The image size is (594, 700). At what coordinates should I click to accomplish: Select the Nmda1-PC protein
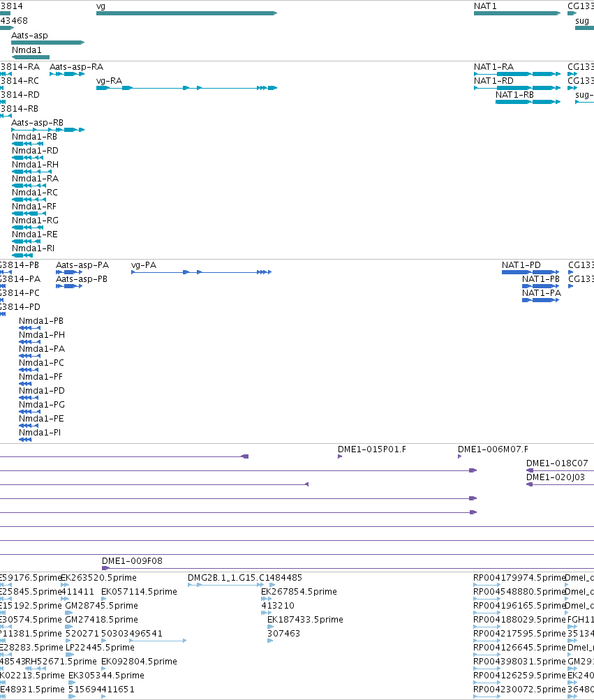[x=29, y=370]
